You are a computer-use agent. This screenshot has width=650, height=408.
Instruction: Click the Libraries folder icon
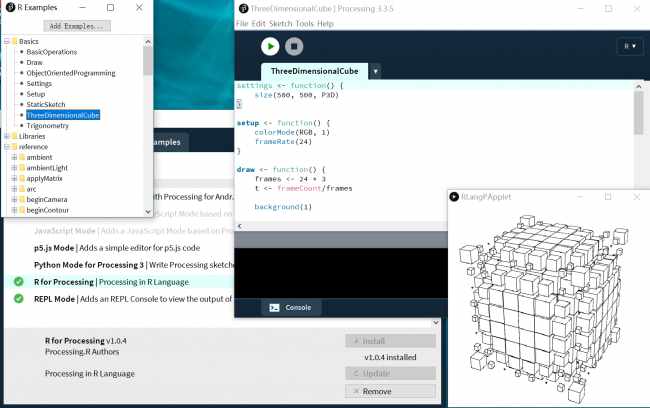(15, 136)
